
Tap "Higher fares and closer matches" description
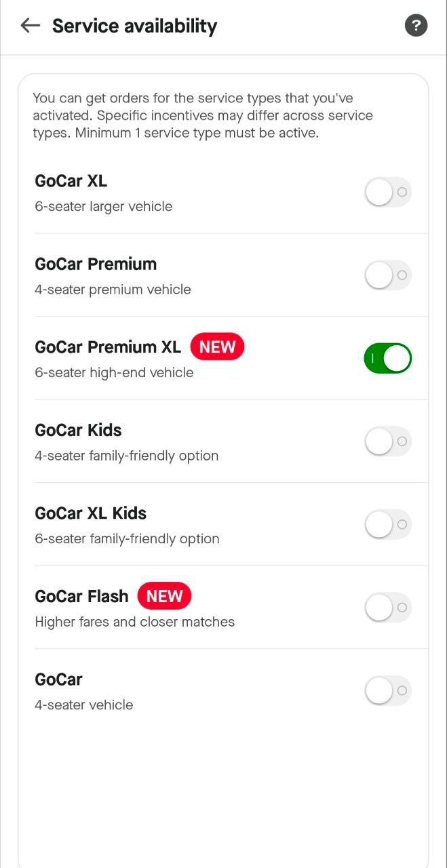pos(134,622)
